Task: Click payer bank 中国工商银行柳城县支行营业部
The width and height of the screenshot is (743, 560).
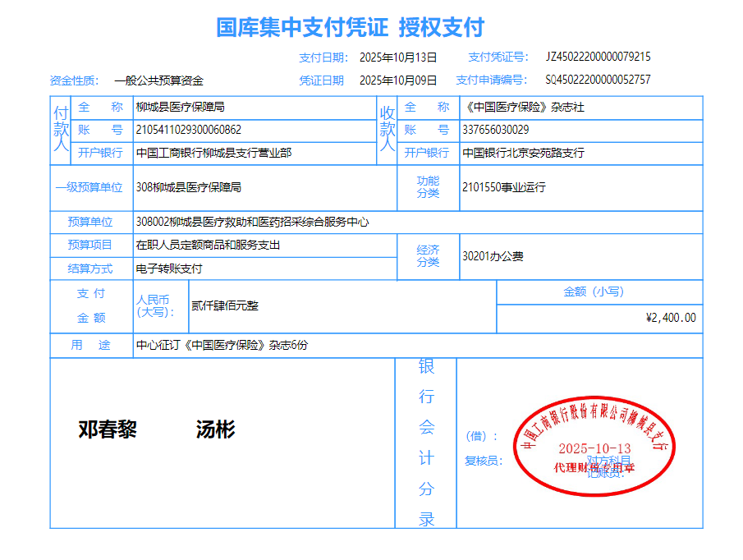Action: click(213, 153)
